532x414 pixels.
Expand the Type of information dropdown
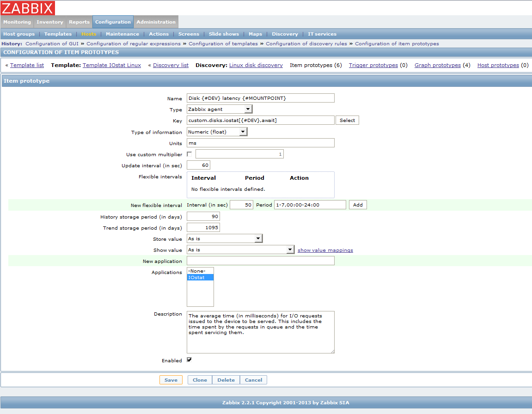[x=217, y=132]
